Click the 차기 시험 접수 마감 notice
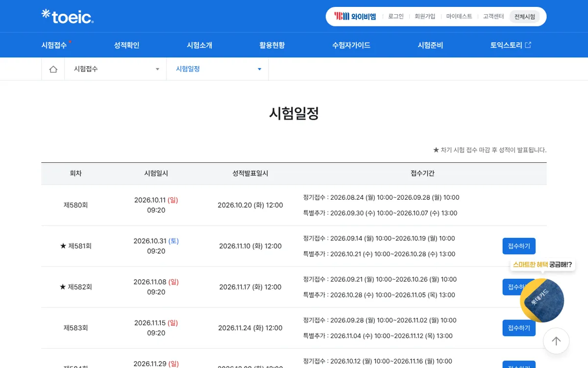 [x=490, y=150]
